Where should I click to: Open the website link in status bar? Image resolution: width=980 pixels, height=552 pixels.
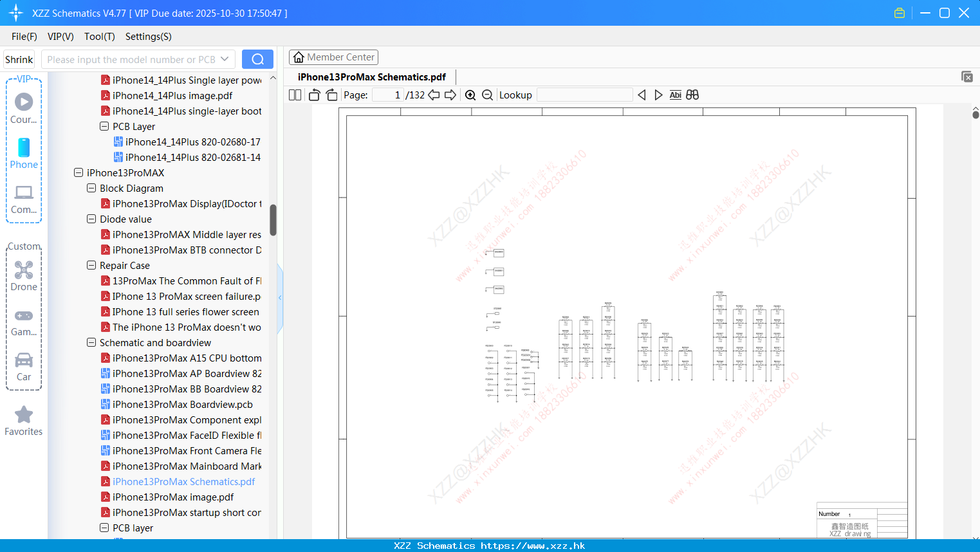tap(533, 546)
